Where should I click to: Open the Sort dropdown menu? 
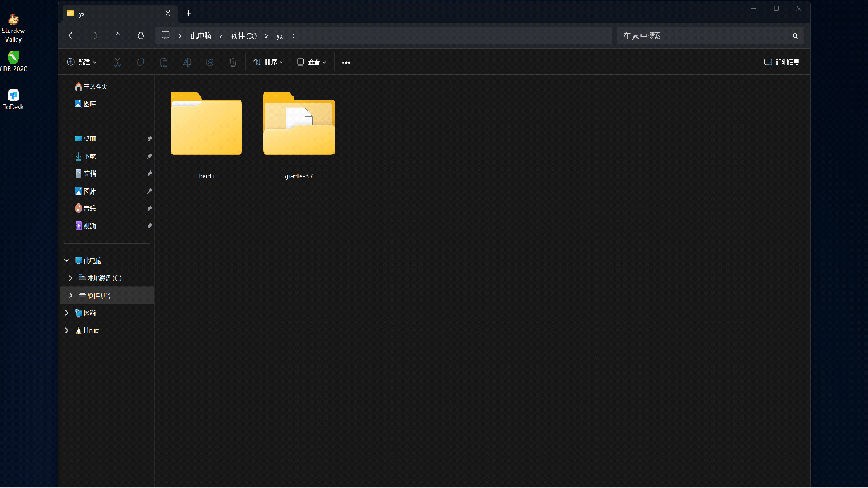[x=268, y=62]
